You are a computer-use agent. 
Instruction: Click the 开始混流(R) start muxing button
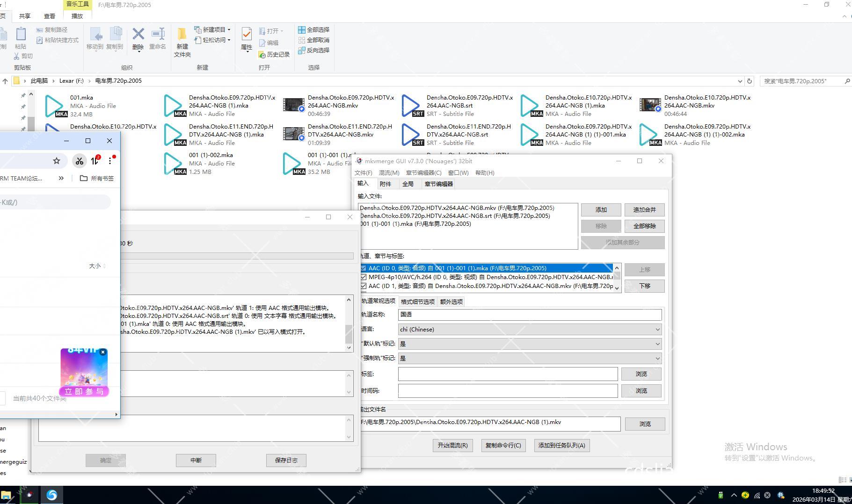coord(452,446)
